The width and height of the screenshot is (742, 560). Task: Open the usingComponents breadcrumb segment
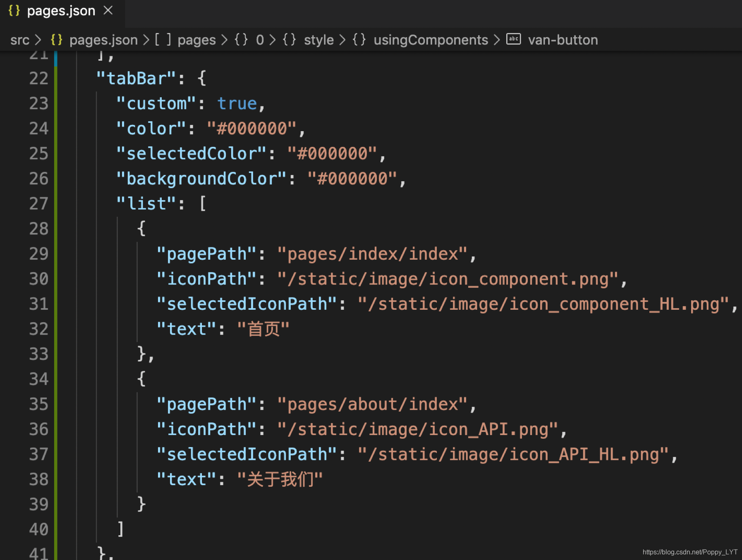(x=431, y=40)
